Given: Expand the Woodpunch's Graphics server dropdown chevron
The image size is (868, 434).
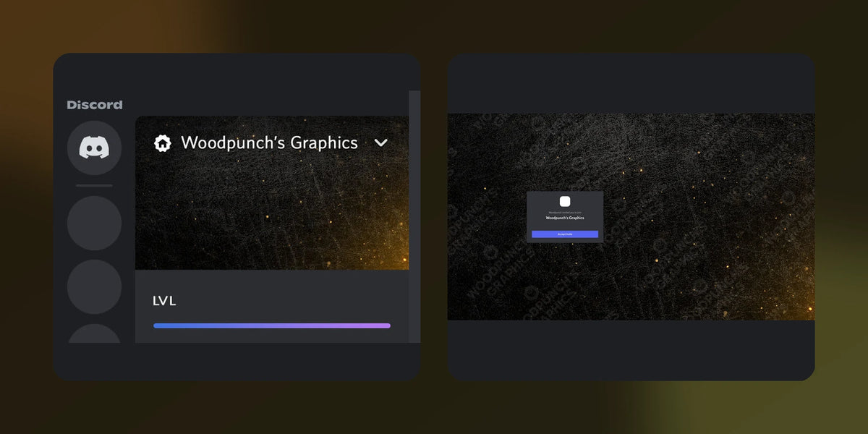Looking at the screenshot, I should [x=381, y=143].
